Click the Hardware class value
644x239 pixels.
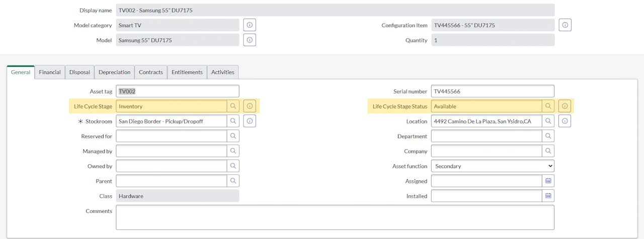click(x=178, y=196)
